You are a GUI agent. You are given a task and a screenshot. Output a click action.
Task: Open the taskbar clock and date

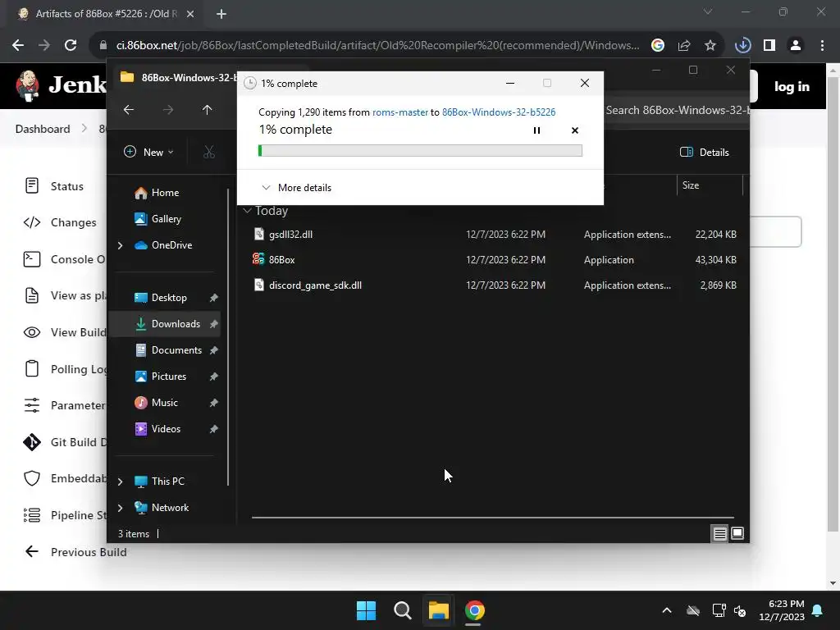pos(782,610)
